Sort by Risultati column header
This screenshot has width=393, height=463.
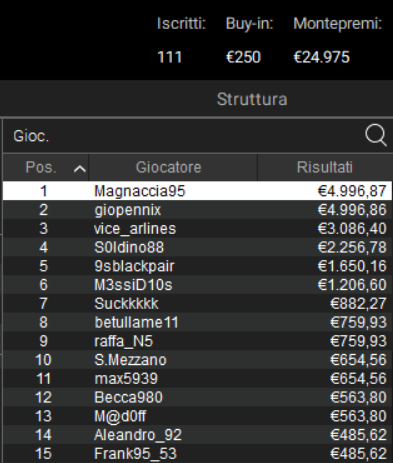[325, 167]
